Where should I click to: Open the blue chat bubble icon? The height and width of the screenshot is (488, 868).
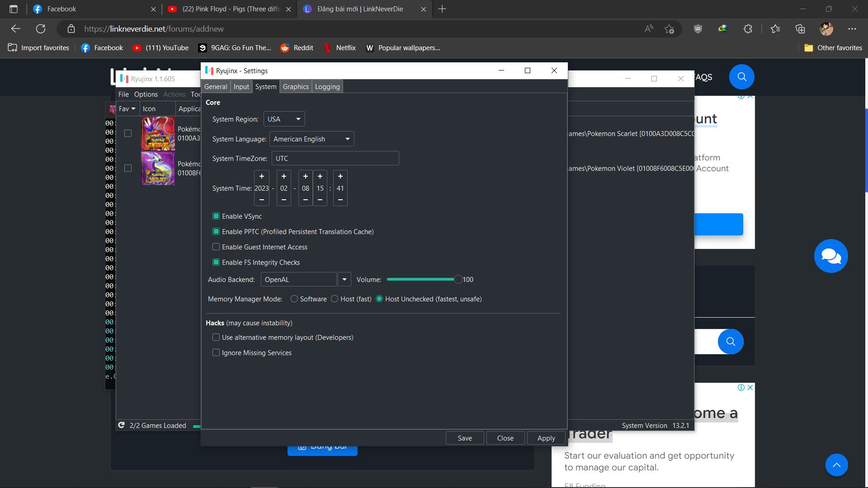click(831, 256)
